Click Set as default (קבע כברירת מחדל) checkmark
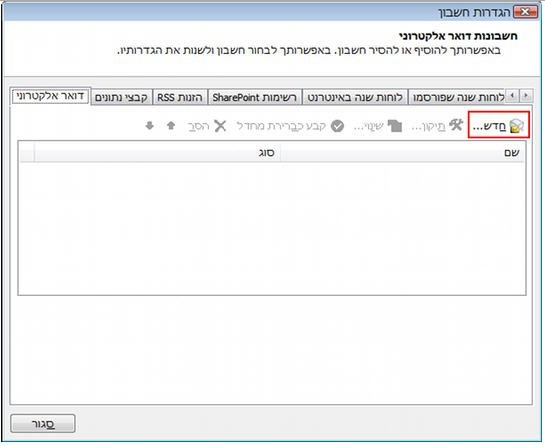 [337, 126]
